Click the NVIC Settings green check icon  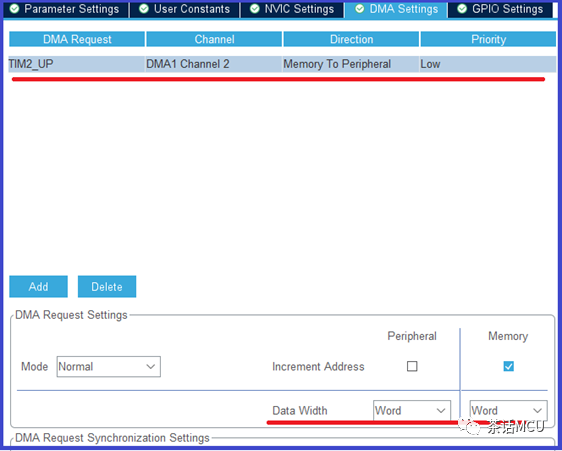[x=254, y=9]
